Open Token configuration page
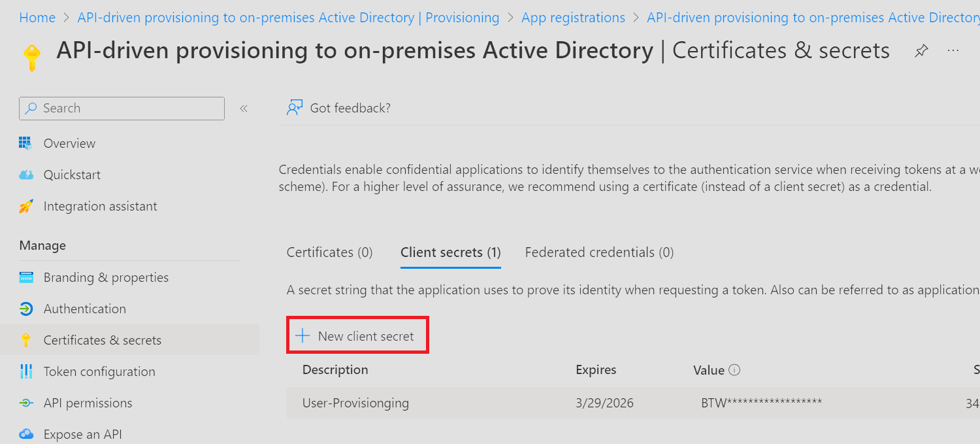The image size is (980, 444). 99,371
